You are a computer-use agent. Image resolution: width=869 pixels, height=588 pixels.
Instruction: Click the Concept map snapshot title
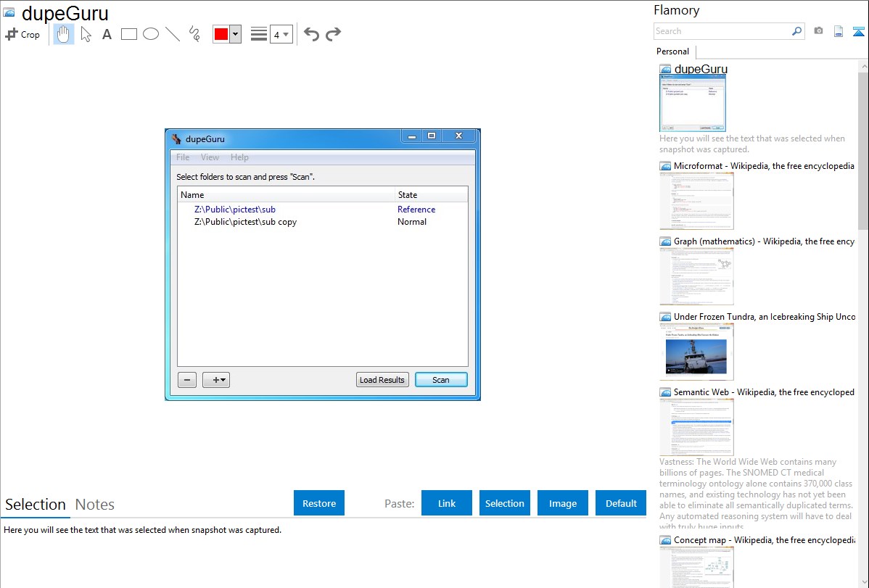tap(764, 540)
